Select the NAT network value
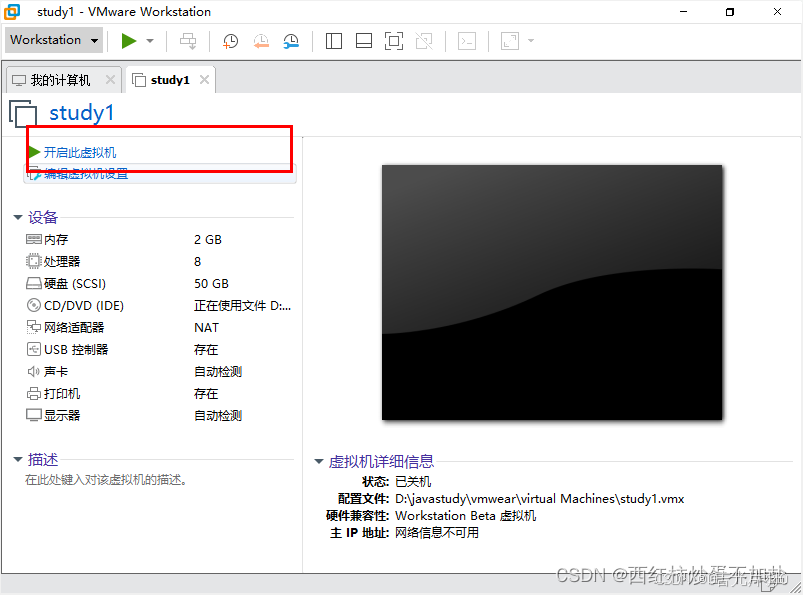This screenshot has width=803, height=595. [206, 328]
